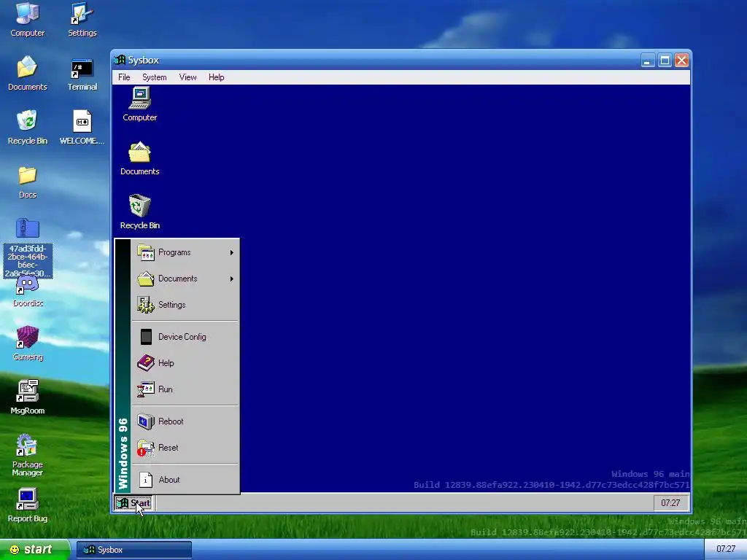The image size is (747, 560).
Task: Open Device Config from the Start menu
Action: [x=185, y=337]
